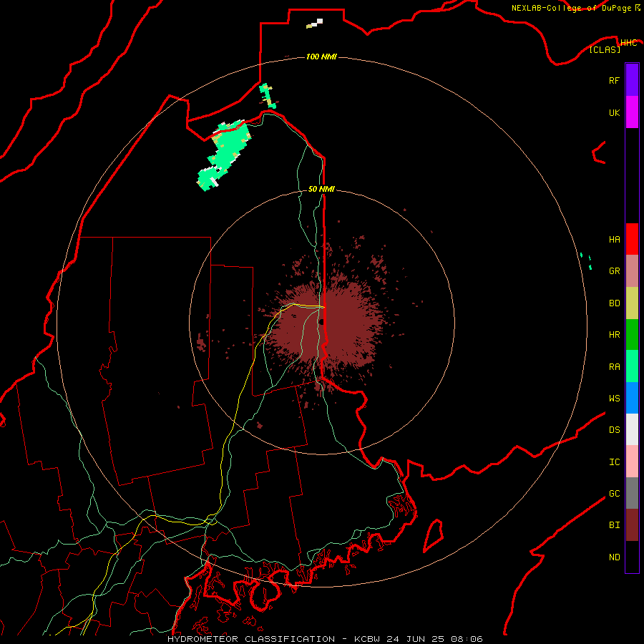Click the ND black legend swatch

632,557
